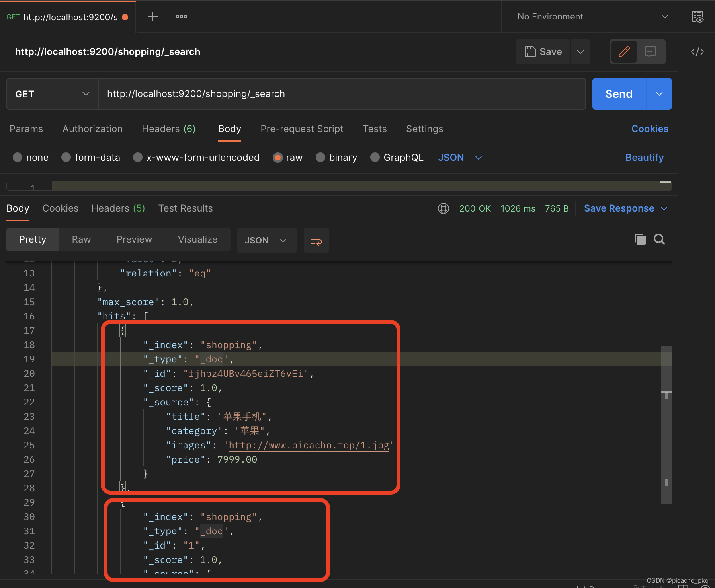Toggle line wrap in response viewer
The height and width of the screenshot is (588, 715).
click(x=316, y=240)
